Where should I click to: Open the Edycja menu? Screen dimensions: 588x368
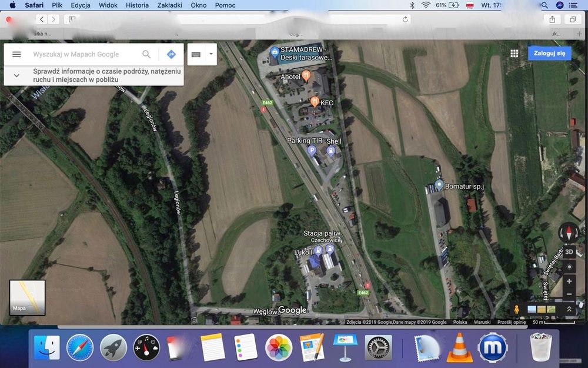coord(81,5)
